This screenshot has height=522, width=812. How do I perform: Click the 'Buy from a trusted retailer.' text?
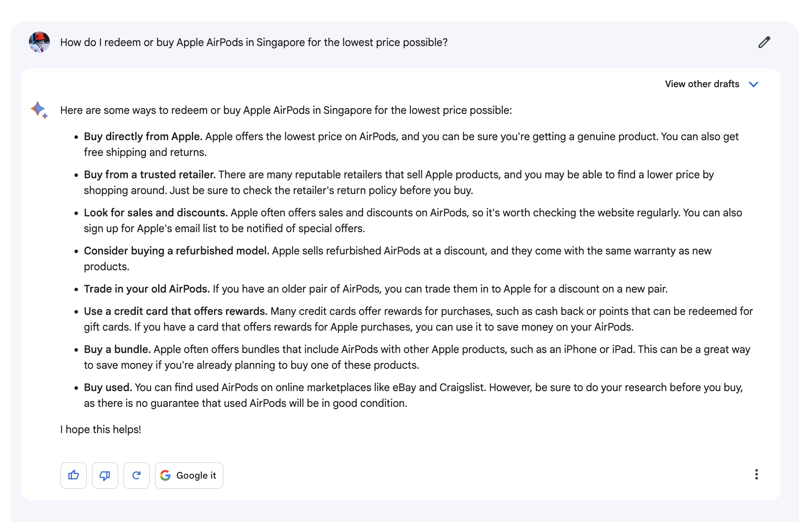[150, 174]
